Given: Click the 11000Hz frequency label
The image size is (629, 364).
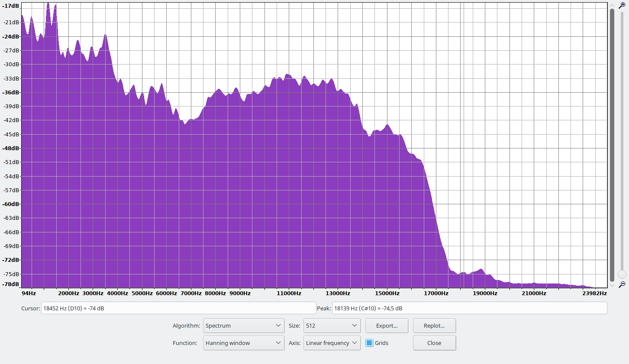Looking at the screenshot, I should coord(289,293).
